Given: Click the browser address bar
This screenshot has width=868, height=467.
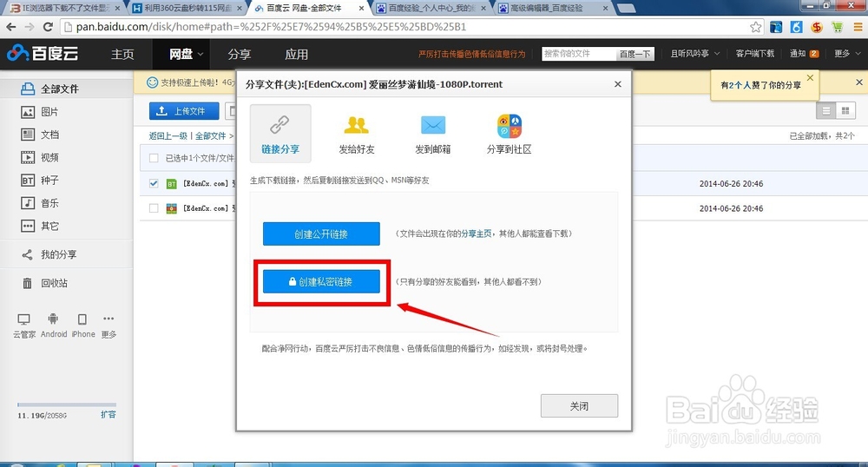Looking at the screenshot, I should pyautogui.click(x=410, y=27).
